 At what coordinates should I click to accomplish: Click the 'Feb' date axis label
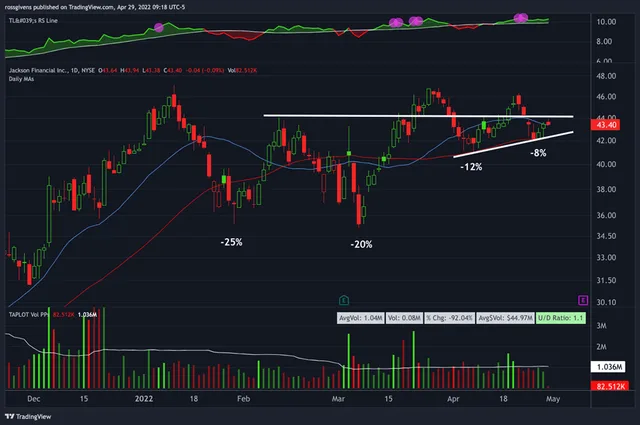click(x=243, y=399)
